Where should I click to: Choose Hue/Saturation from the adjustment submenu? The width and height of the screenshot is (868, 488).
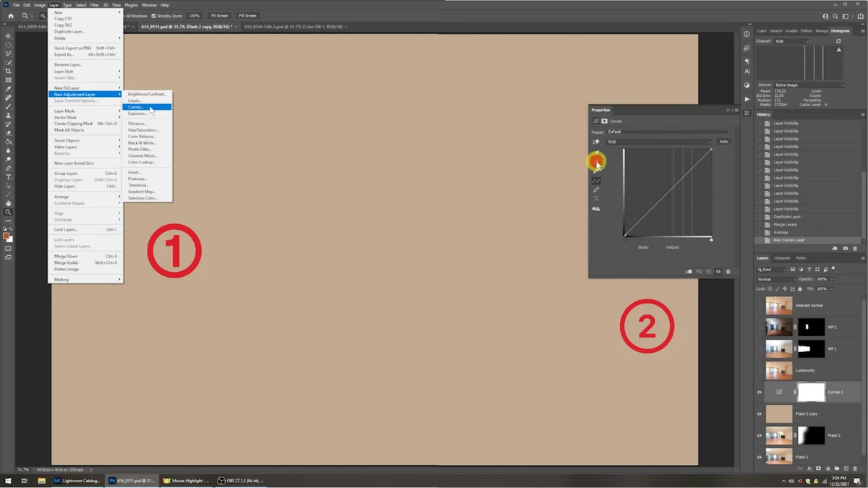[x=142, y=130]
